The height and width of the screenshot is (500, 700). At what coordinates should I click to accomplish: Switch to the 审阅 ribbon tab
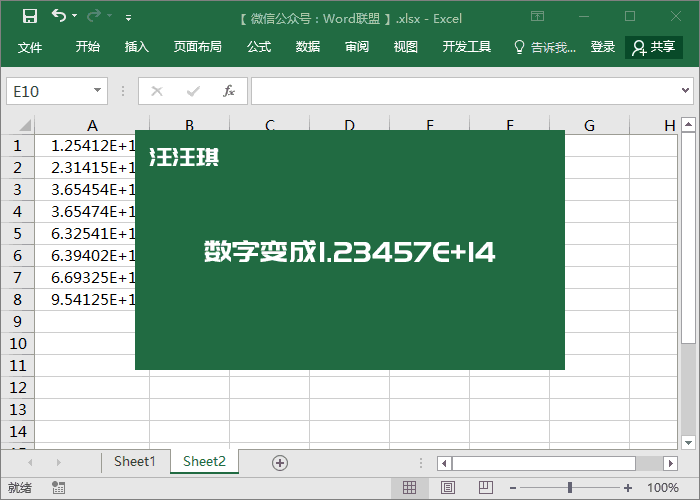tap(357, 46)
